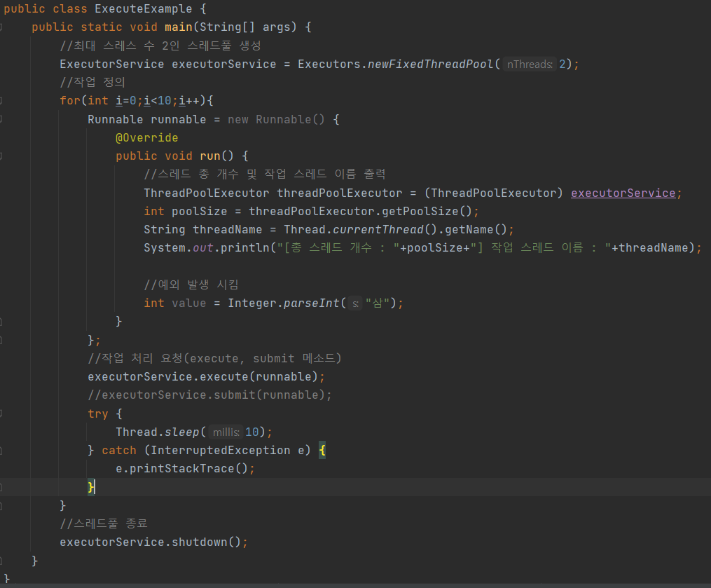Click the millis: inlay hint
711x588 pixels.
(x=226, y=432)
